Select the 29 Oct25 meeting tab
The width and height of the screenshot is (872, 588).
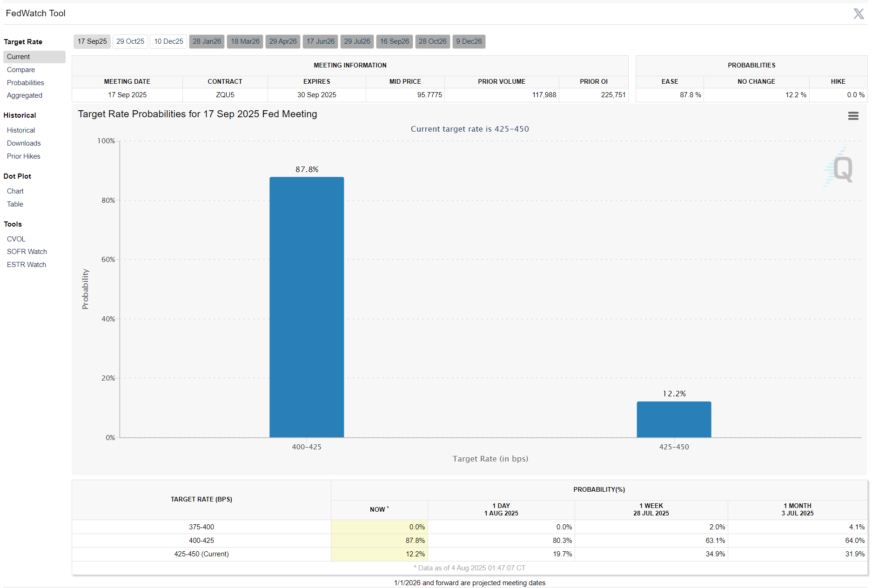point(130,41)
